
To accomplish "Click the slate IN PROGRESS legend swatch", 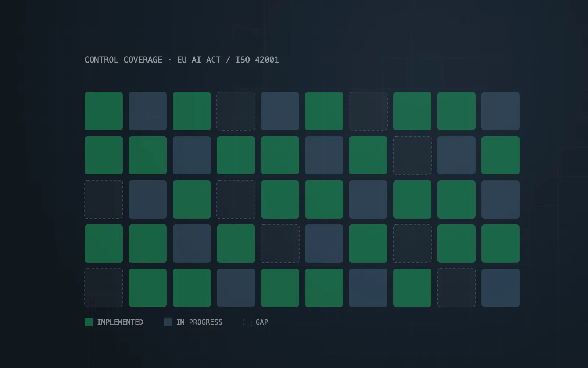I will pos(168,322).
